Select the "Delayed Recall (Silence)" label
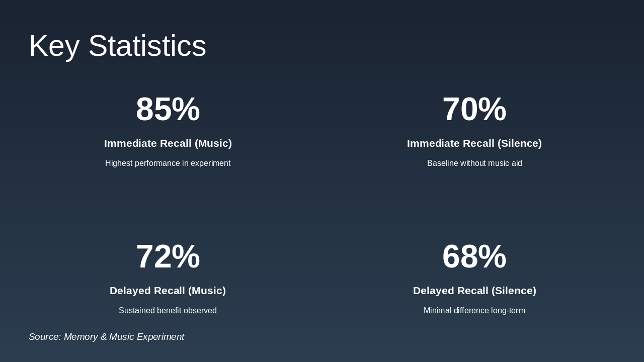This screenshot has height=362, width=644. click(x=474, y=291)
